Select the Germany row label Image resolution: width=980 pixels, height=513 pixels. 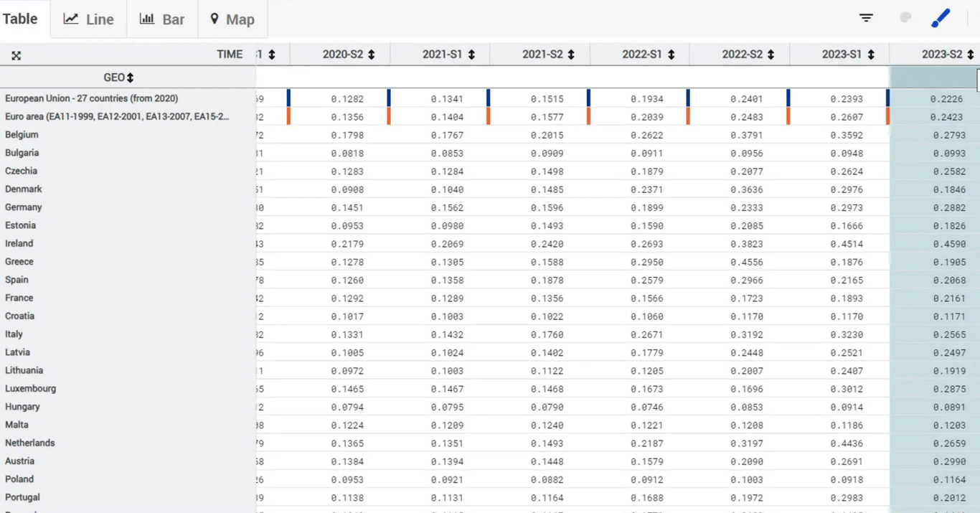[x=24, y=207]
